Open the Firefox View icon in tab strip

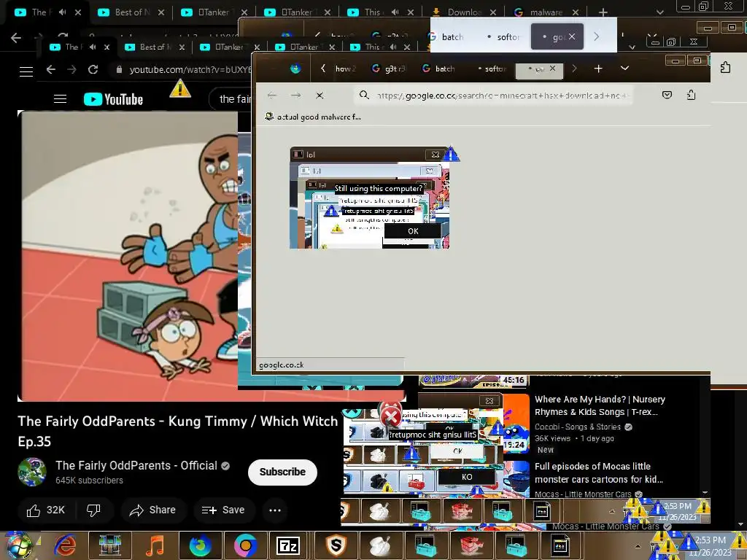click(295, 69)
